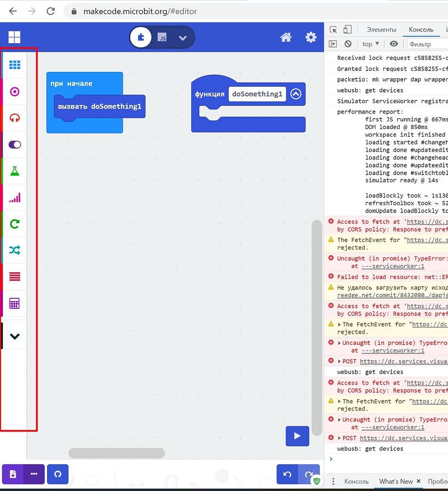Open the "top" frame dropdown in the console
The height and width of the screenshot is (491, 448).
370,44
